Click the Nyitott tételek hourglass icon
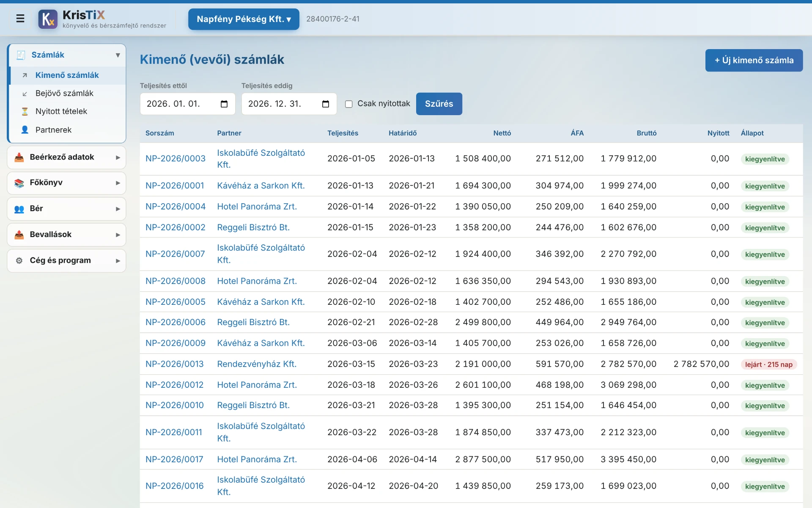The width and height of the screenshot is (812, 508). click(25, 111)
